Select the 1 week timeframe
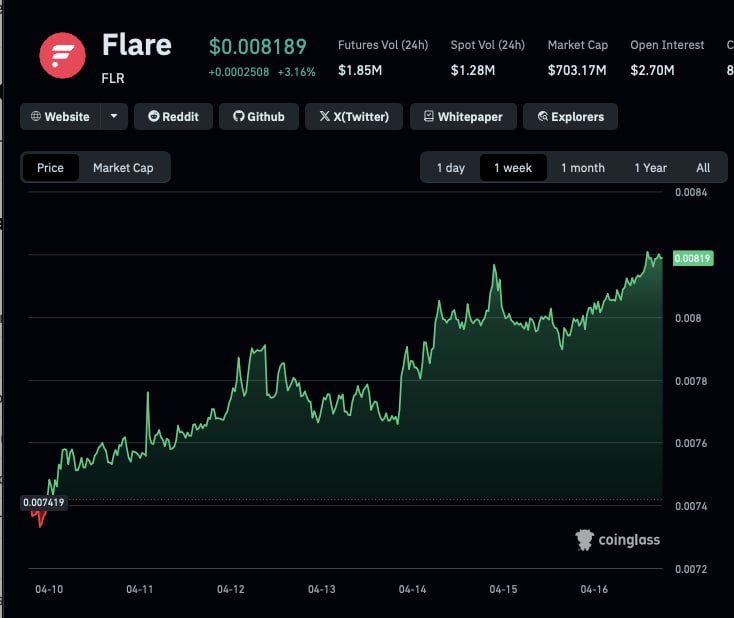The width and height of the screenshot is (734, 618). point(513,168)
